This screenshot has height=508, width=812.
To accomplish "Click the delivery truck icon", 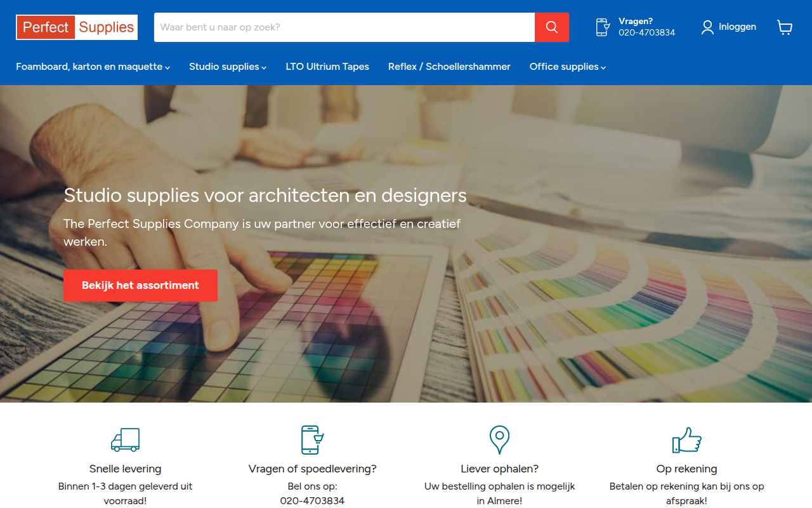I will pyautogui.click(x=125, y=439).
